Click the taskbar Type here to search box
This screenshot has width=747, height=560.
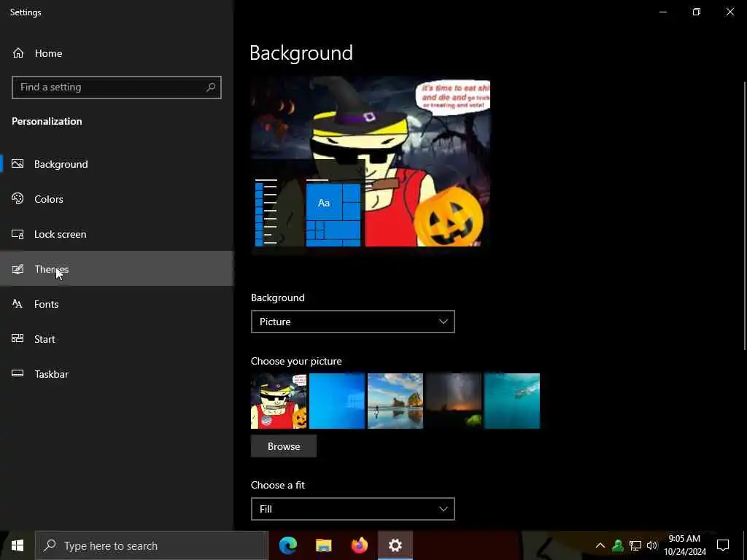(x=152, y=545)
